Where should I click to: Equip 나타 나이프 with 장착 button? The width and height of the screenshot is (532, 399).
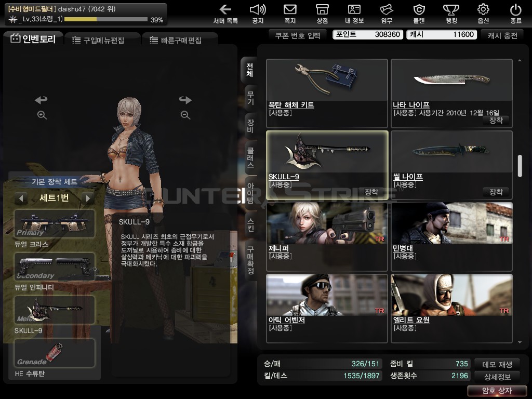[496, 120]
